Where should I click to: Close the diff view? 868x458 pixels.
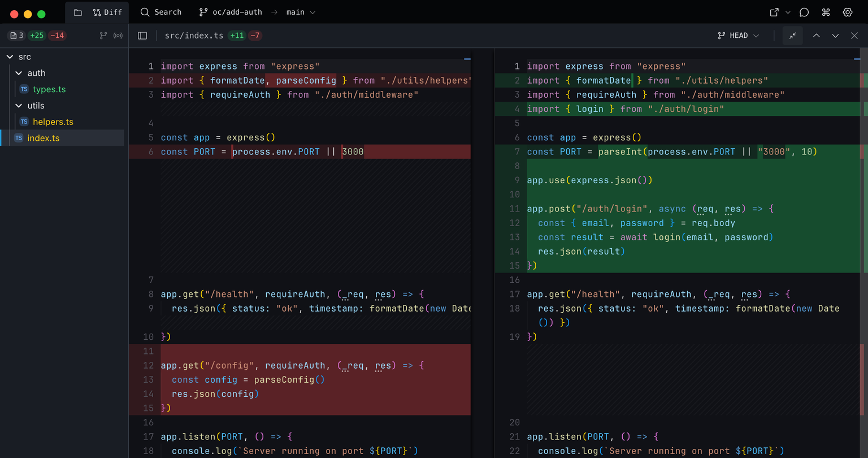click(x=854, y=36)
